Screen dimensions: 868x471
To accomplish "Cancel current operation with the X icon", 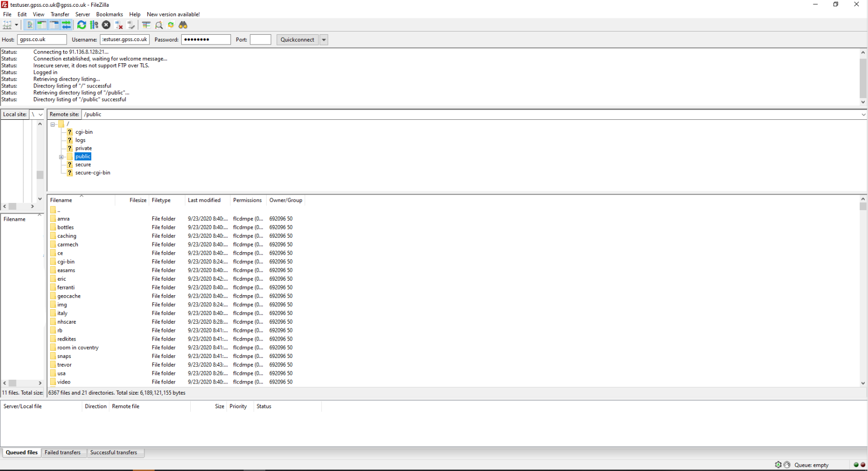I will pos(106,25).
